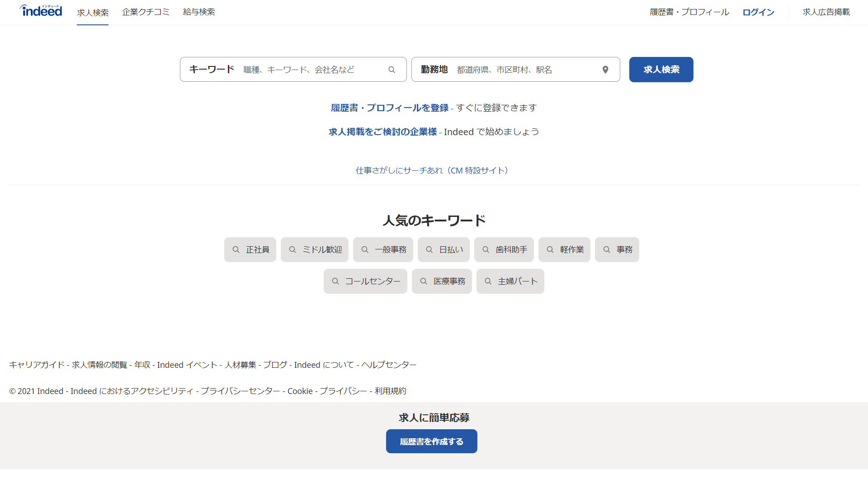Screen dimensions: 868x488
Task: Open プライバシーセンター footer link
Action: 241,391
